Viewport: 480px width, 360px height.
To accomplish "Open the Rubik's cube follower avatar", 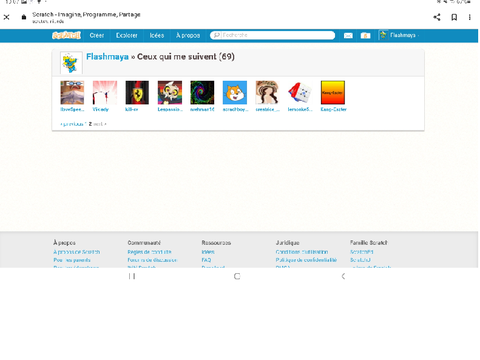I will [x=300, y=93].
